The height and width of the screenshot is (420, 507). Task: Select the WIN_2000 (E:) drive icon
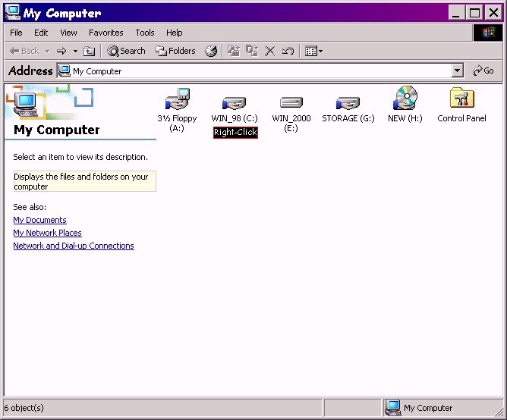(291, 102)
